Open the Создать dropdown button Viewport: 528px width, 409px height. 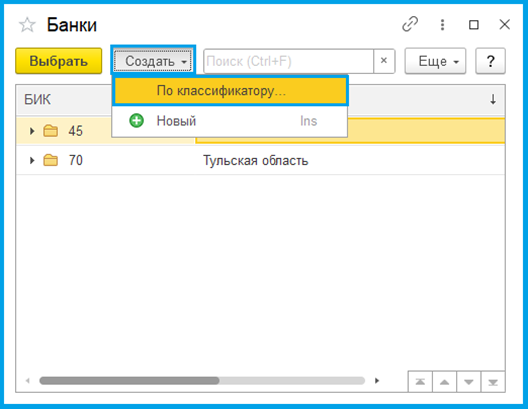pos(153,61)
